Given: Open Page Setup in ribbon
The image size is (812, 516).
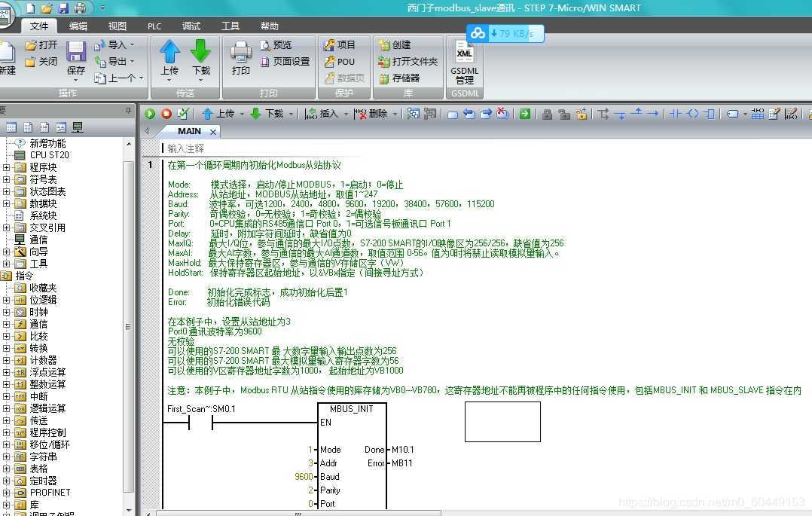Looking at the screenshot, I should tap(285, 62).
